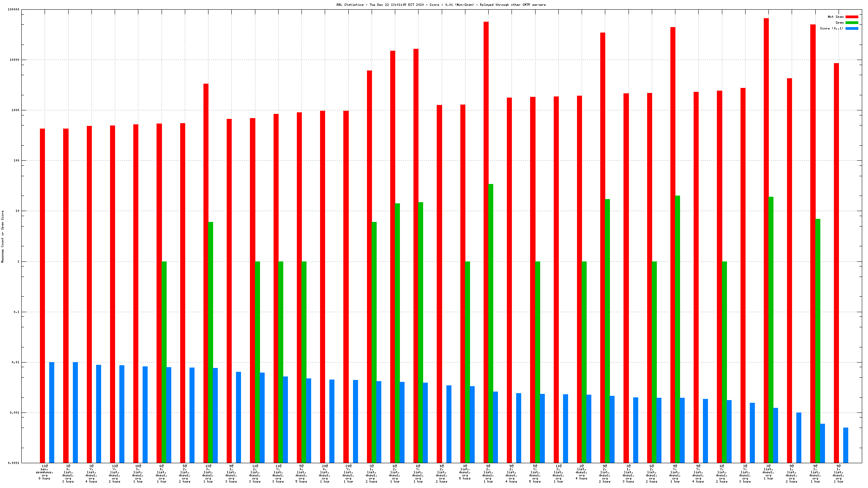Screen dimensions: 868x488
Task: Click the red Not Spam legend swatch
Action: (x=851, y=17)
